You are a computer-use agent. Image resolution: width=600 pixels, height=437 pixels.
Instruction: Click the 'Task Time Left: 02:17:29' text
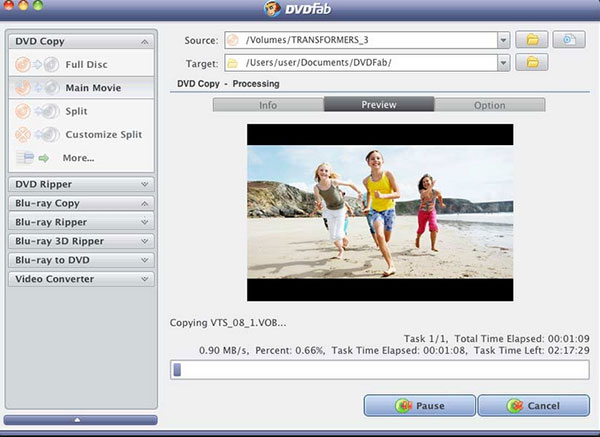pos(532,351)
